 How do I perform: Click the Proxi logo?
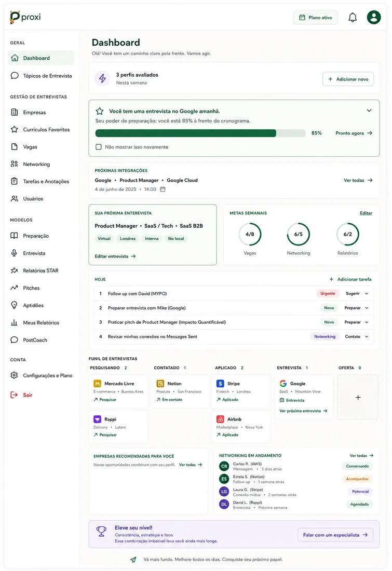(25, 17)
